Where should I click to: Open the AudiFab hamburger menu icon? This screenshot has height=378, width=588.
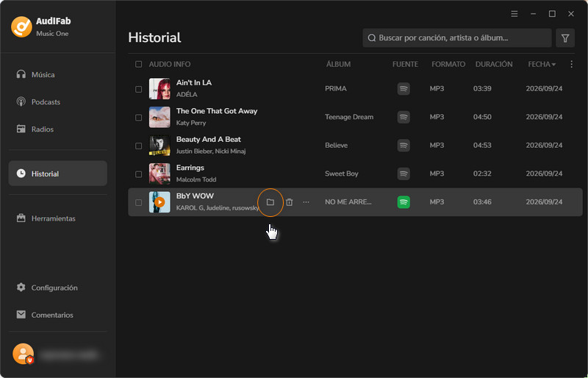pos(514,14)
